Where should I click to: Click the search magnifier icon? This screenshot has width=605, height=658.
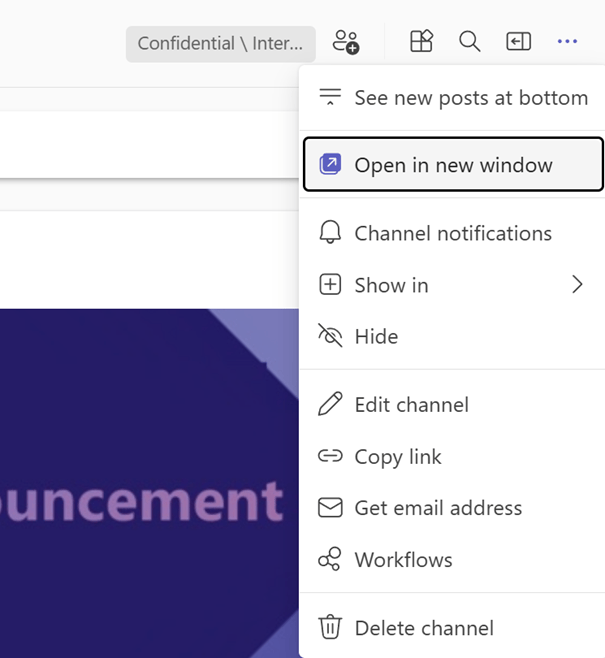click(469, 41)
